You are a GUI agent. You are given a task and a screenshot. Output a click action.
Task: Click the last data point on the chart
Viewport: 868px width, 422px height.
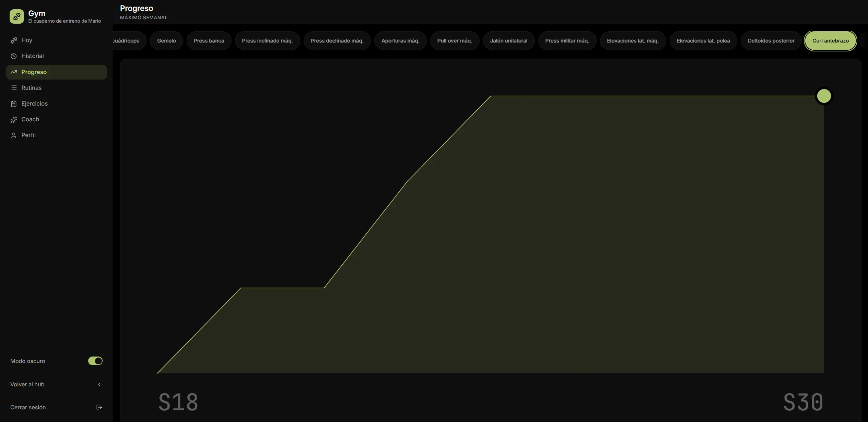coord(824,96)
